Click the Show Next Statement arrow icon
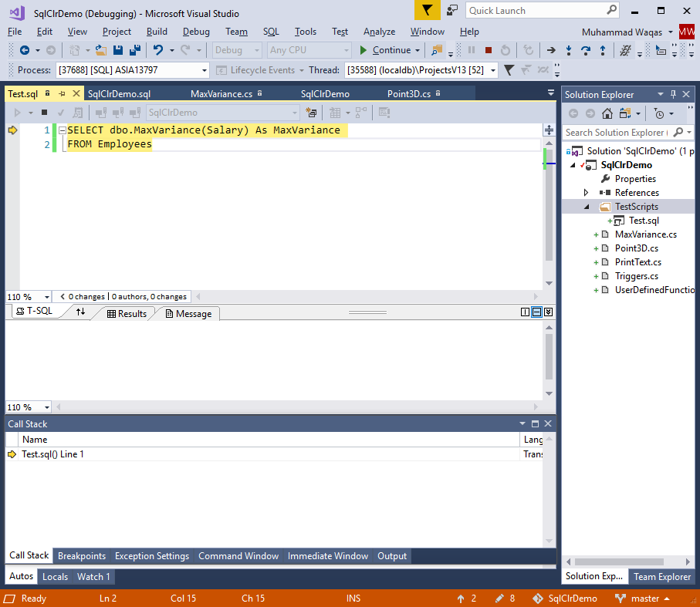 tap(551, 50)
